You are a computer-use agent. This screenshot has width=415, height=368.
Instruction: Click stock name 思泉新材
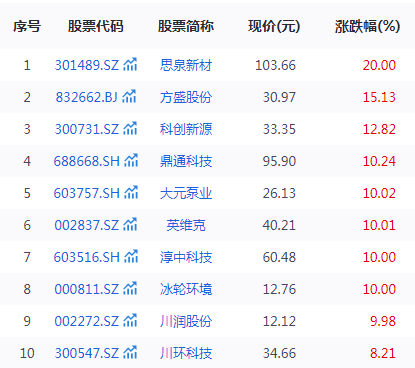pos(186,65)
